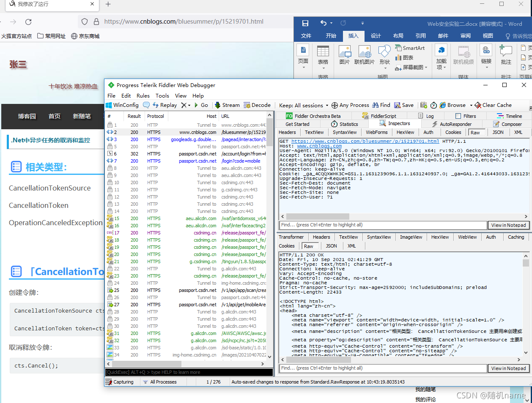Click All Processes filter in Fiddler status bar

pos(160,382)
